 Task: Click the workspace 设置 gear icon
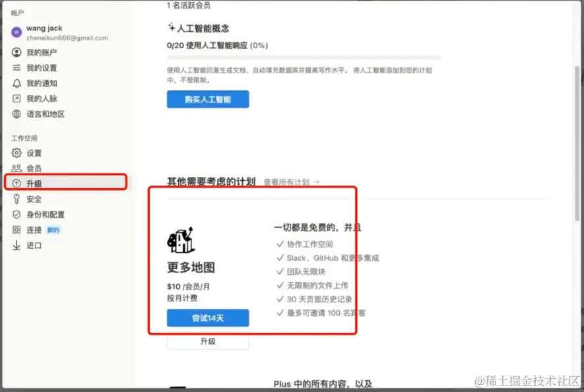[16, 153]
